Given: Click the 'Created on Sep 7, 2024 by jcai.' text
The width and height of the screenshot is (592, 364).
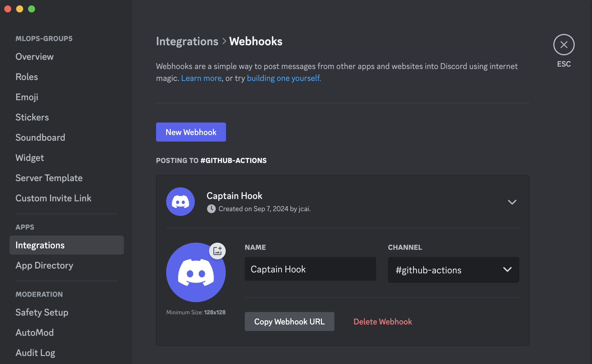Looking at the screenshot, I should 264,209.
